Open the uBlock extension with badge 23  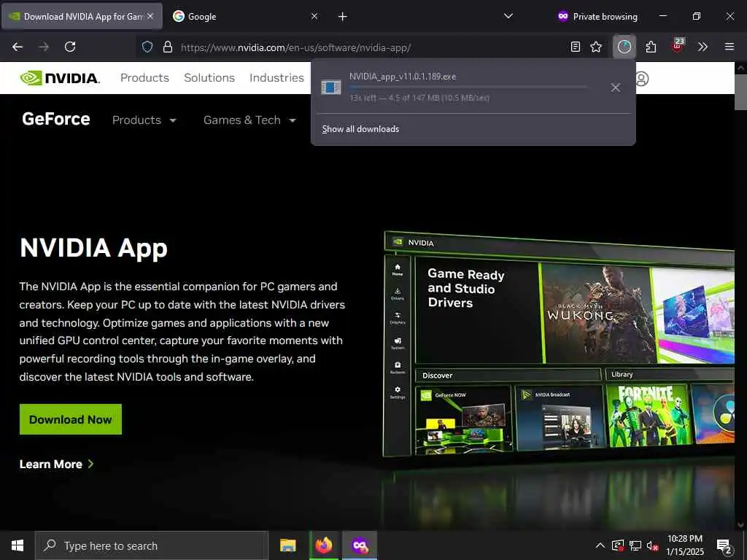[677, 46]
